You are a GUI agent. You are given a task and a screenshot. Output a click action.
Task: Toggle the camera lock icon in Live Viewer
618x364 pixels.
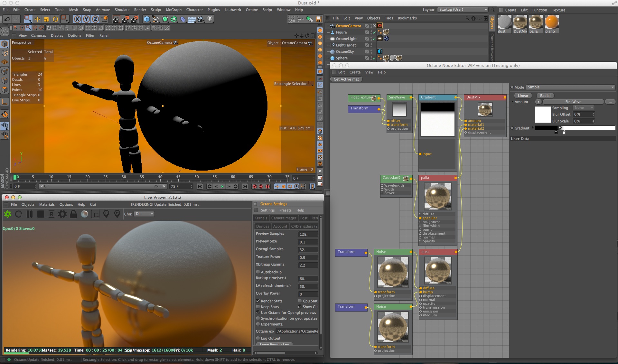click(73, 214)
